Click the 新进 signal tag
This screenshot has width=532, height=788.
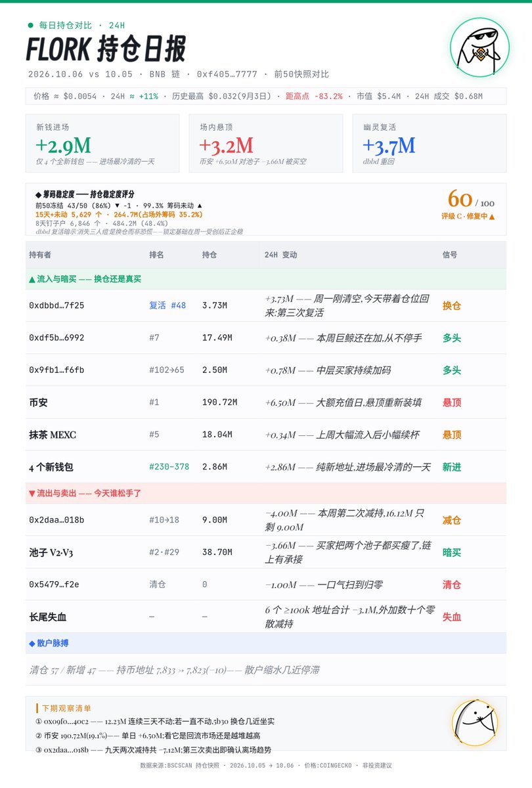coord(452,467)
